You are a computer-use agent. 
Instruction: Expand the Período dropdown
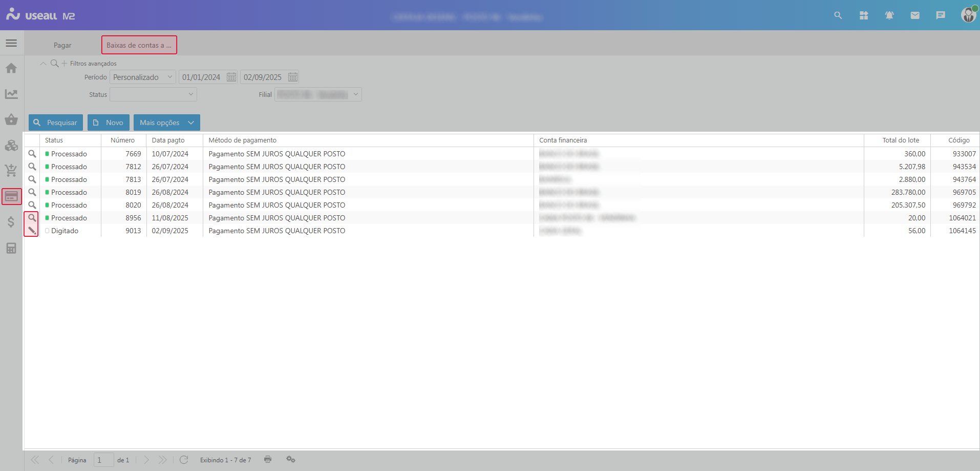169,77
